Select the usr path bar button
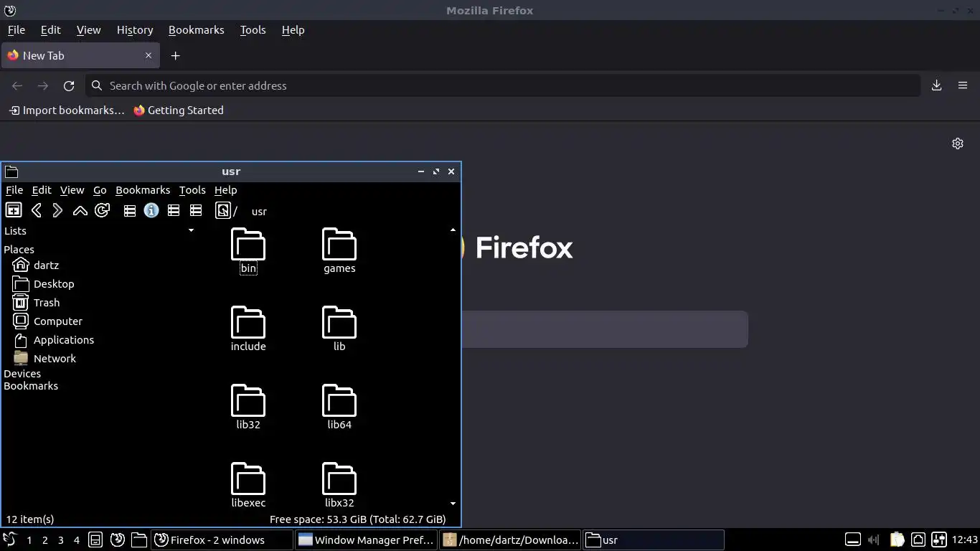Screen dimensions: 980x551 point(259,212)
